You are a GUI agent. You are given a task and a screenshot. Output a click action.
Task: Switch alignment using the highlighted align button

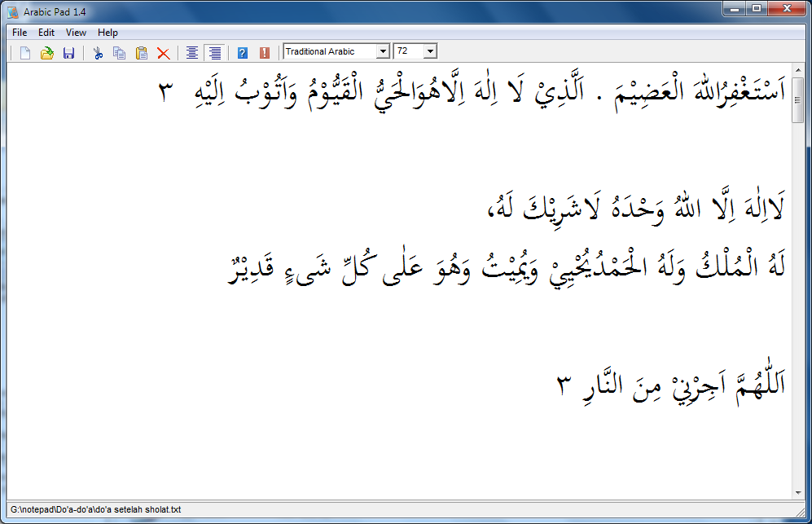[x=213, y=51]
